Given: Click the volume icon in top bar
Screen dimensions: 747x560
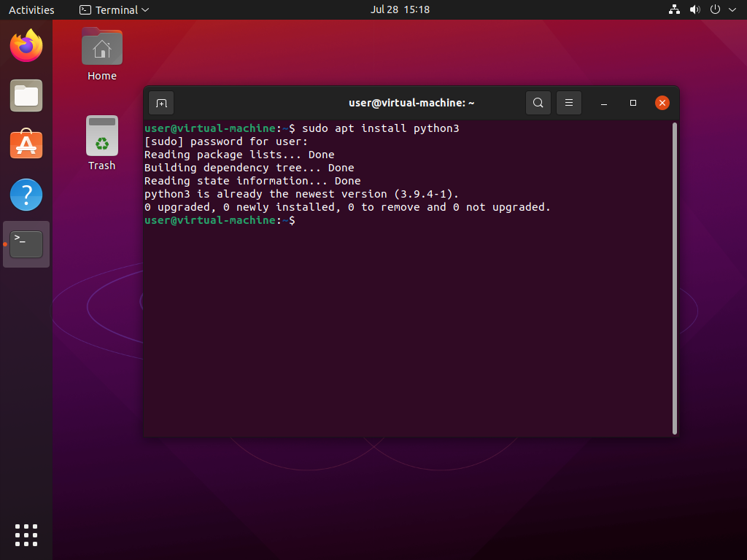Looking at the screenshot, I should click(694, 10).
